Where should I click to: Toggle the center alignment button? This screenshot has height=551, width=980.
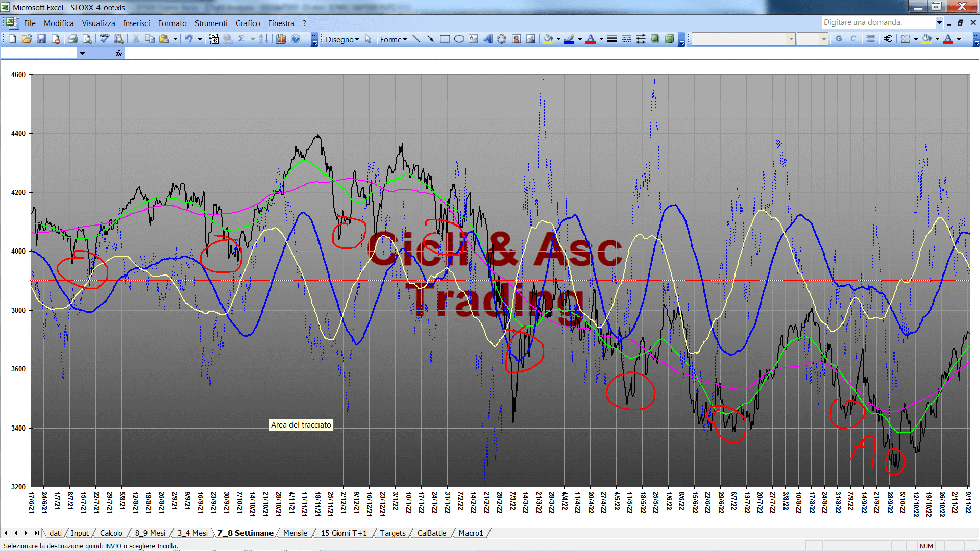871,39
